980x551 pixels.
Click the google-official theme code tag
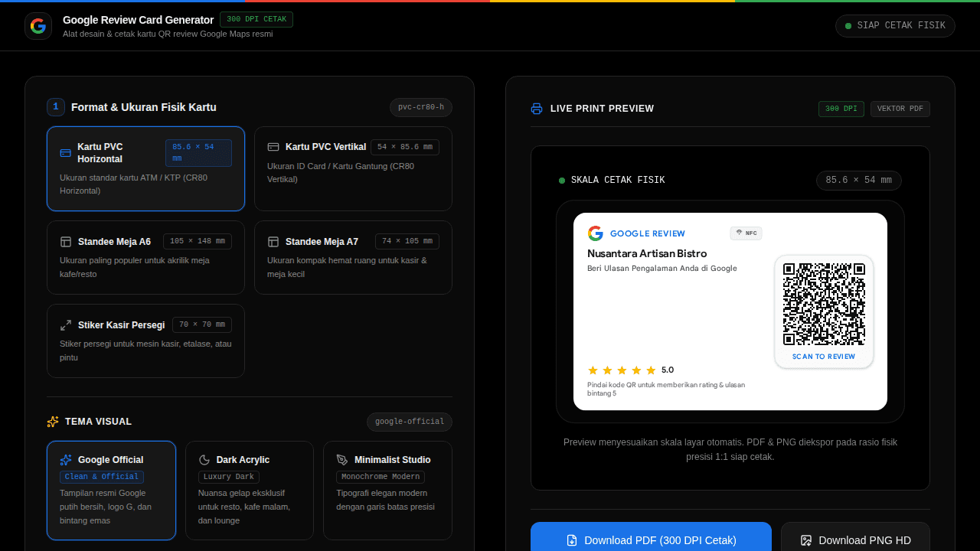(410, 422)
